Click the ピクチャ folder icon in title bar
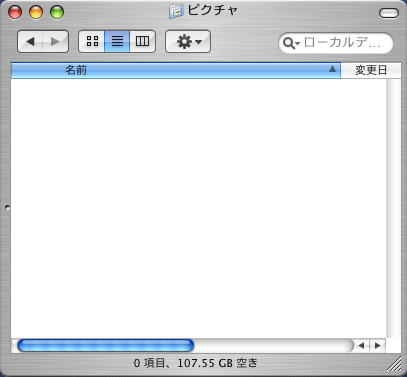This screenshot has width=407, height=377. click(176, 11)
